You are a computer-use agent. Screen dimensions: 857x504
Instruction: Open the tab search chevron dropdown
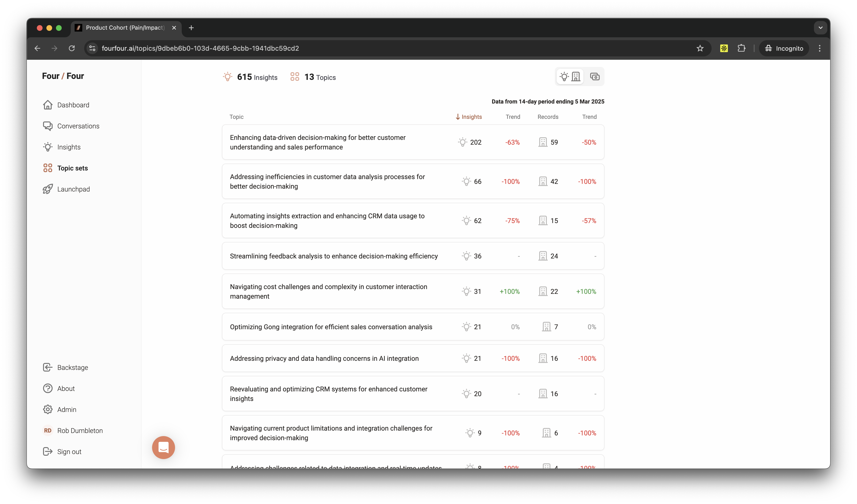(x=820, y=28)
